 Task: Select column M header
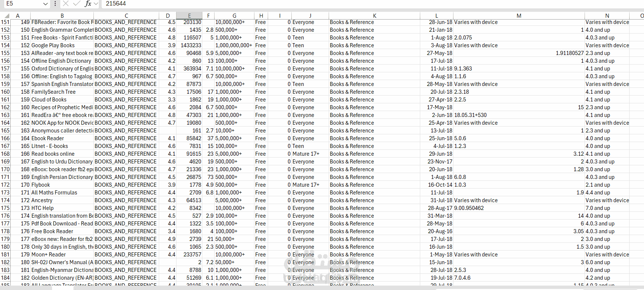coord(519,16)
